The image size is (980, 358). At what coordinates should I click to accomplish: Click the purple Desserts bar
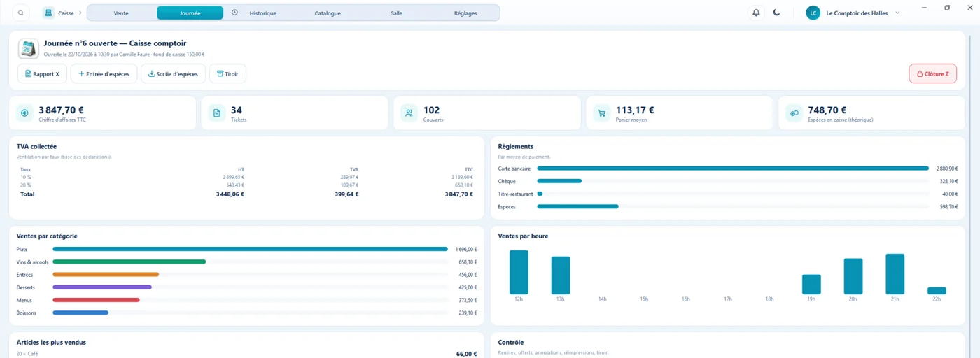(x=102, y=287)
